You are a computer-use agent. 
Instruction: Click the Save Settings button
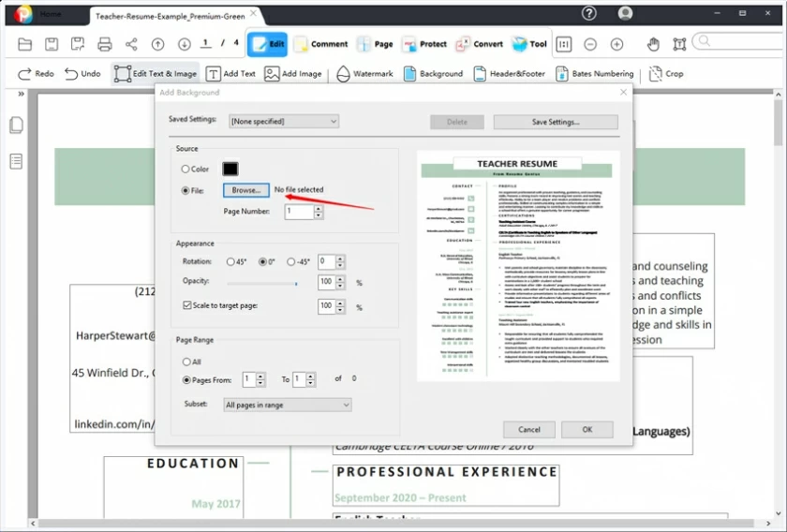pos(556,122)
